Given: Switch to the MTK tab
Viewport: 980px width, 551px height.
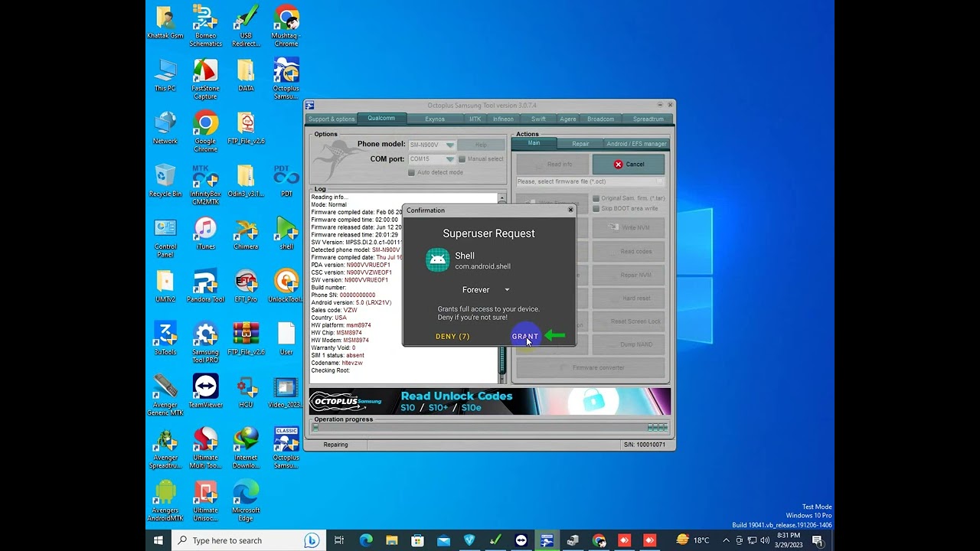Looking at the screenshot, I should [475, 119].
